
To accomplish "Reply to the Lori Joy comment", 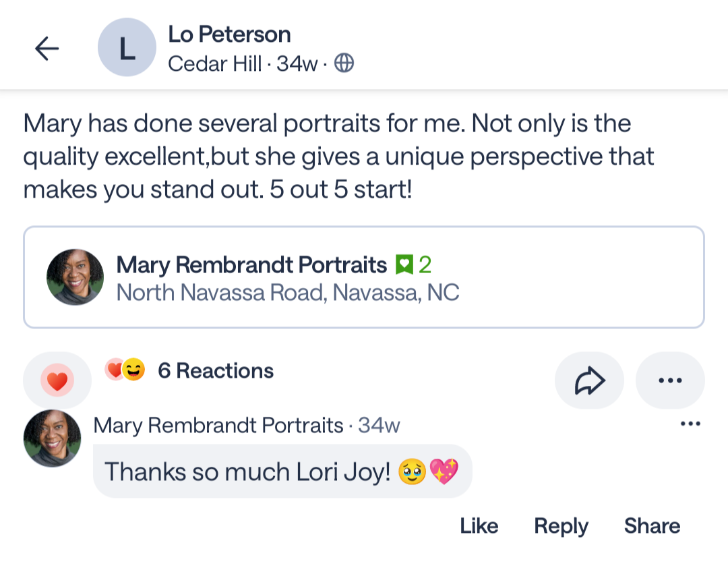I will pos(561,526).
